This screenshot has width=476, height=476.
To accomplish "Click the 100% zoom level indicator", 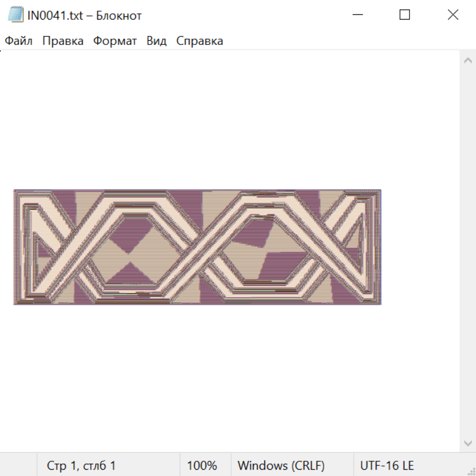I will 202,466.
